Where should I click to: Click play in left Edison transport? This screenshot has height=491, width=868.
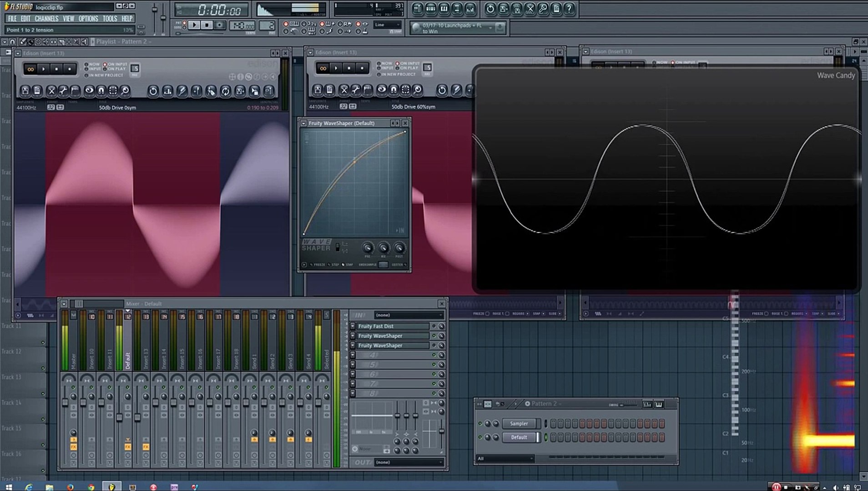point(44,69)
